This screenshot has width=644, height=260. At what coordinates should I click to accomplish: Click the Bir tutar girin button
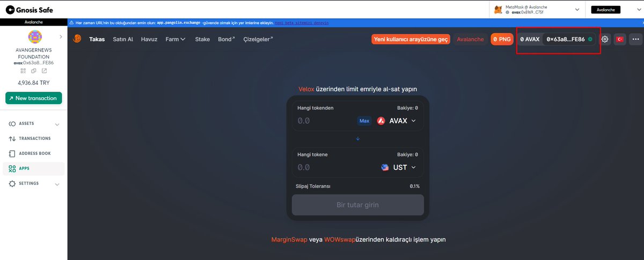point(358,205)
